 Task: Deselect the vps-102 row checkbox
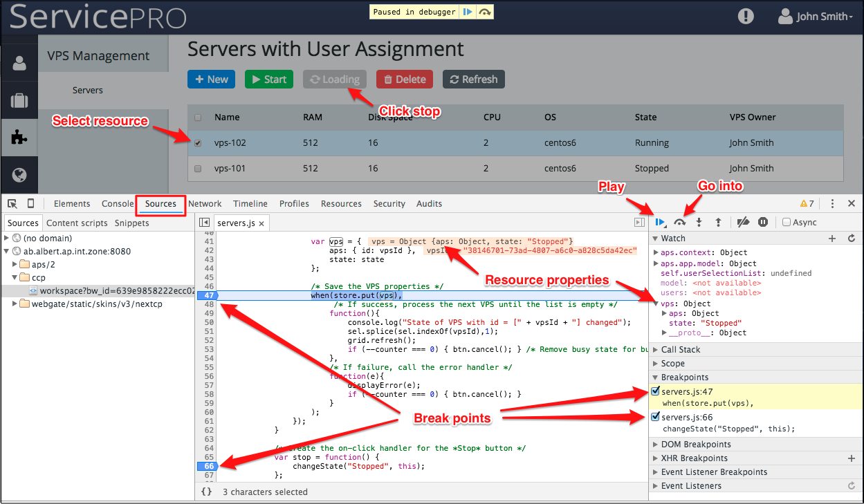coord(199,143)
